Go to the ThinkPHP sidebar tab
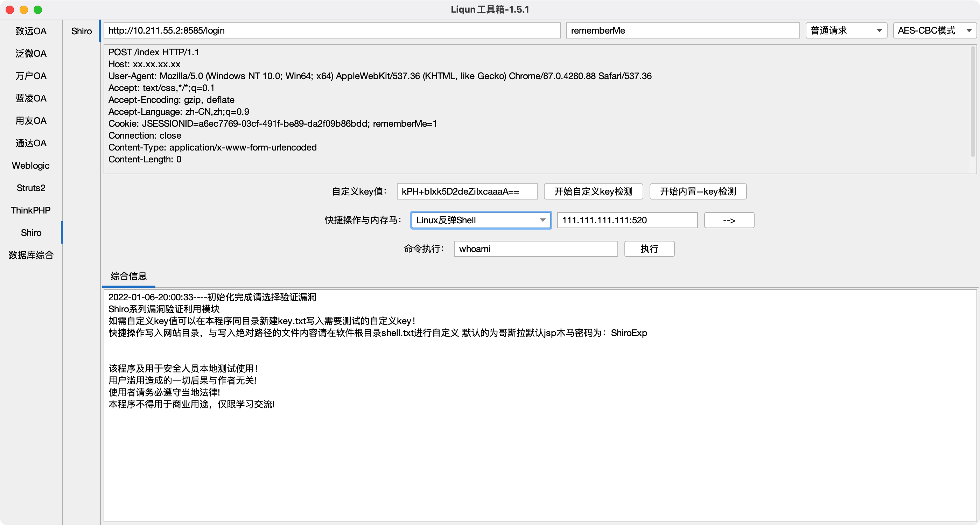 tap(31, 210)
